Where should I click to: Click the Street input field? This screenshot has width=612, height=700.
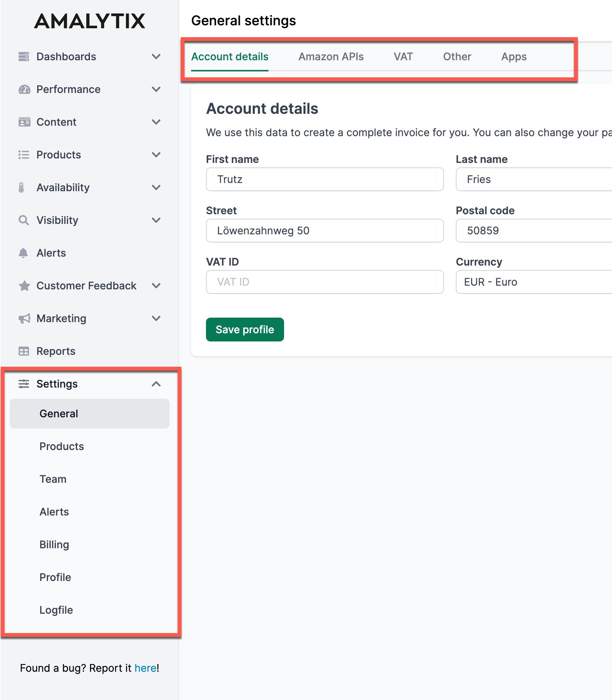point(325,231)
